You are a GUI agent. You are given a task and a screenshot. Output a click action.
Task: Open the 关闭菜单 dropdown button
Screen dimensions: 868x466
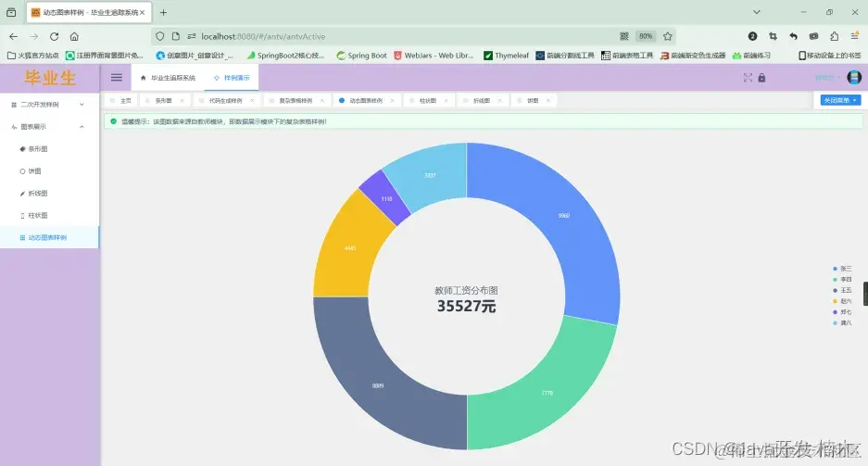pos(840,100)
